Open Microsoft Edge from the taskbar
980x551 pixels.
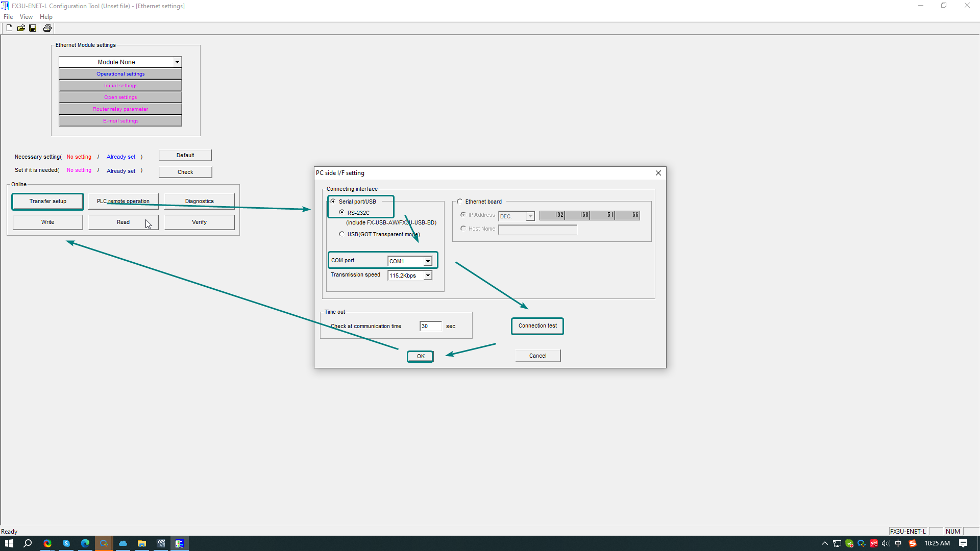[x=85, y=543]
